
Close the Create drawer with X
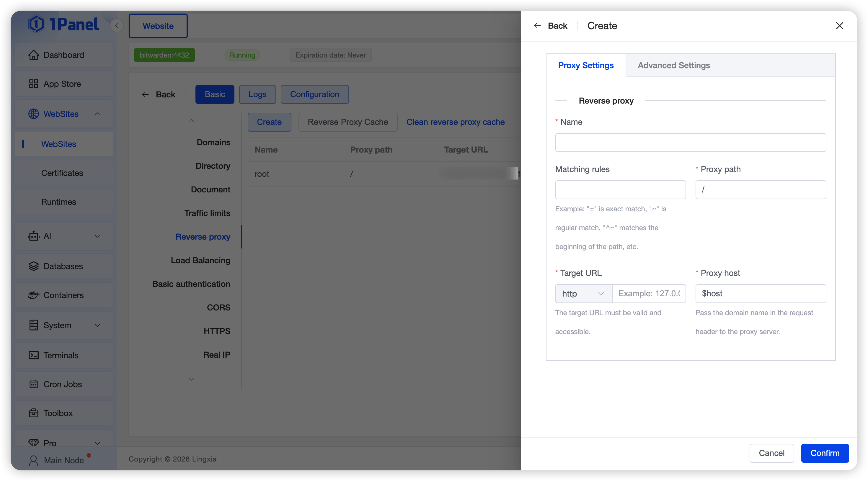[x=839, y=26]
